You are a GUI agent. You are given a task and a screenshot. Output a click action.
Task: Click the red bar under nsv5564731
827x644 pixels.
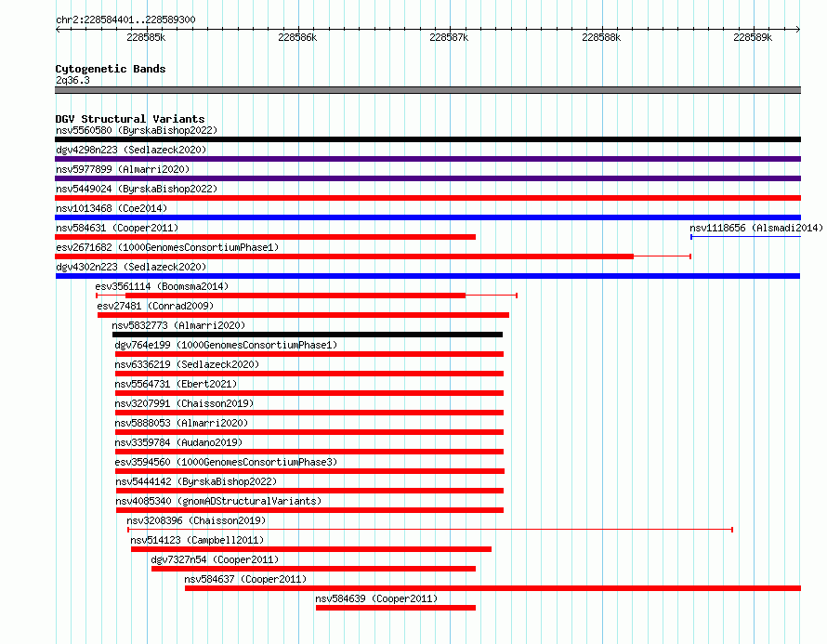309,393
